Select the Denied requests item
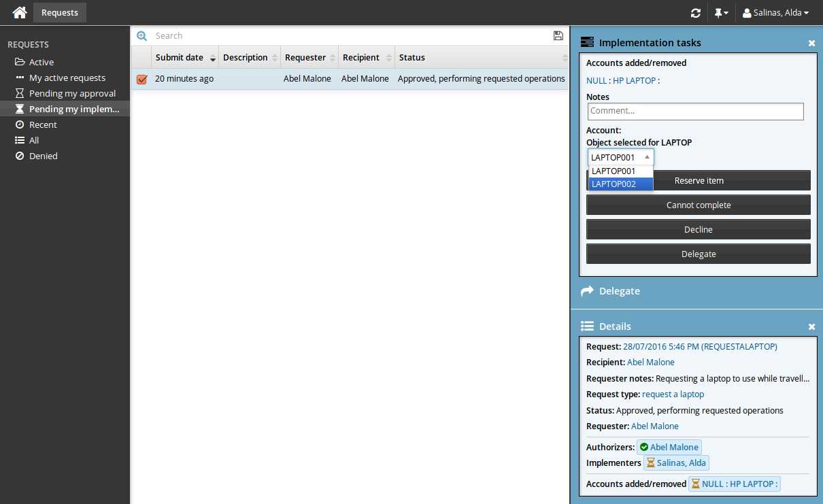Screen dimensions: 823x504 [43, 156]
